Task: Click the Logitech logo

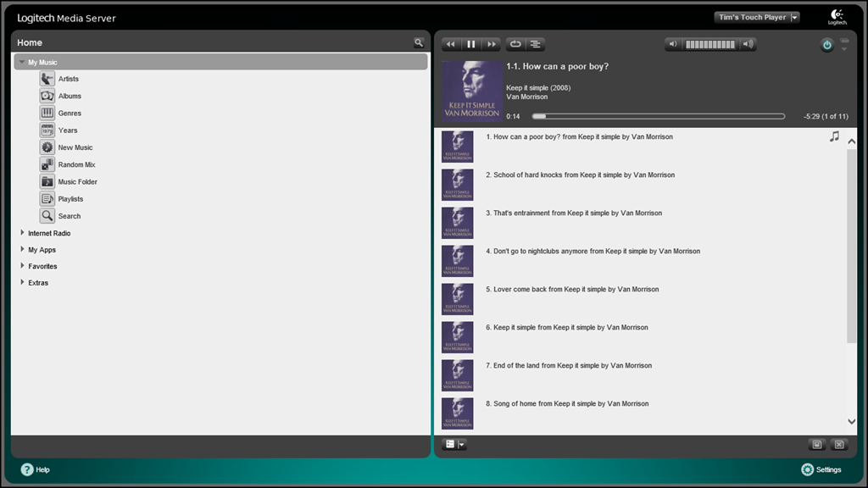Action: (x=837, y=17)
